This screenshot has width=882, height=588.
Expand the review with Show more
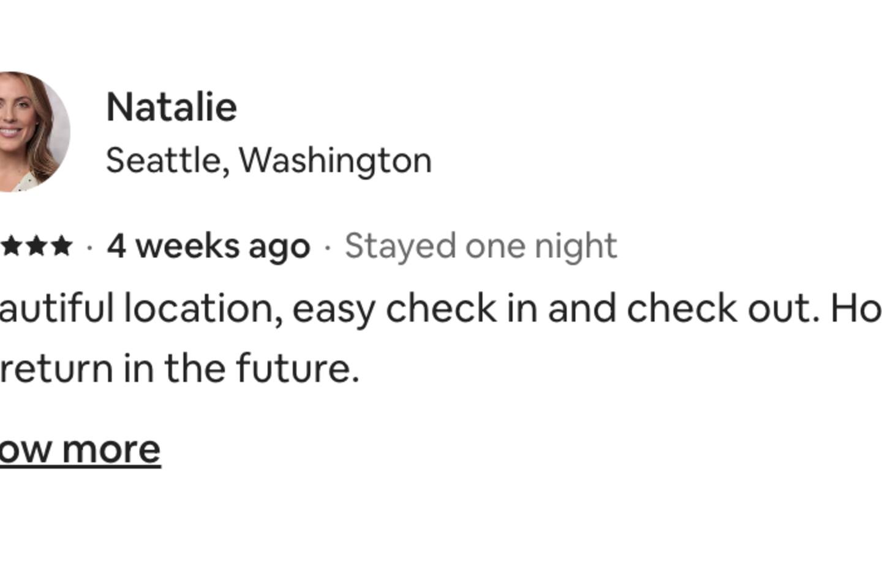pos(80,449)
